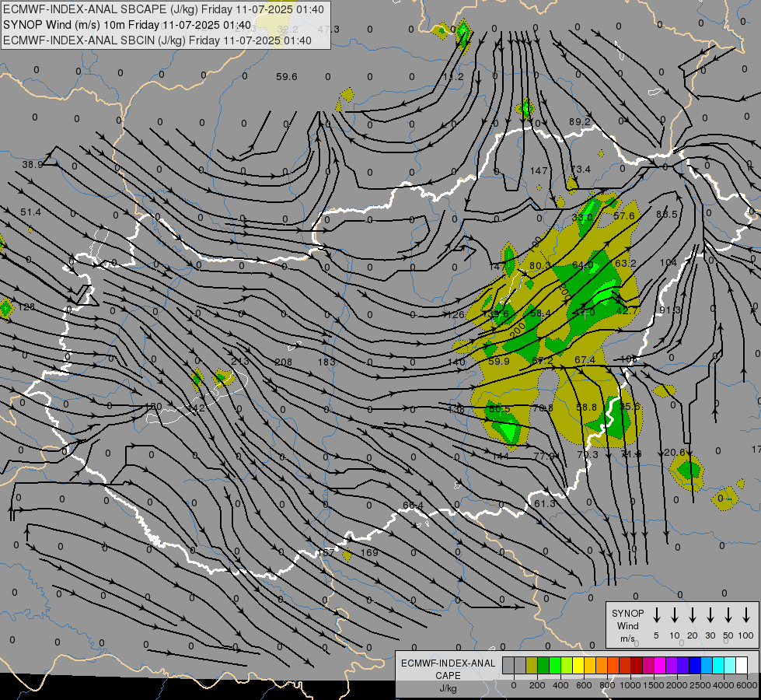Click the SBCIN title line in header
This screenshot has width=761, height=700.
(x=157, y=40)
